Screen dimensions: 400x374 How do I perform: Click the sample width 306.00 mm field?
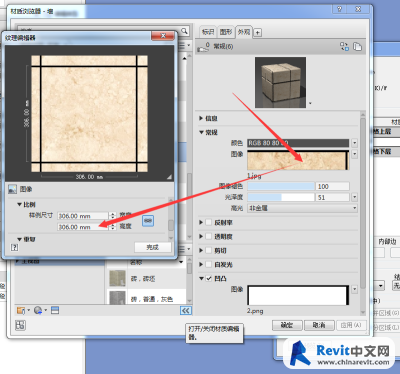[x=83, y=216]
